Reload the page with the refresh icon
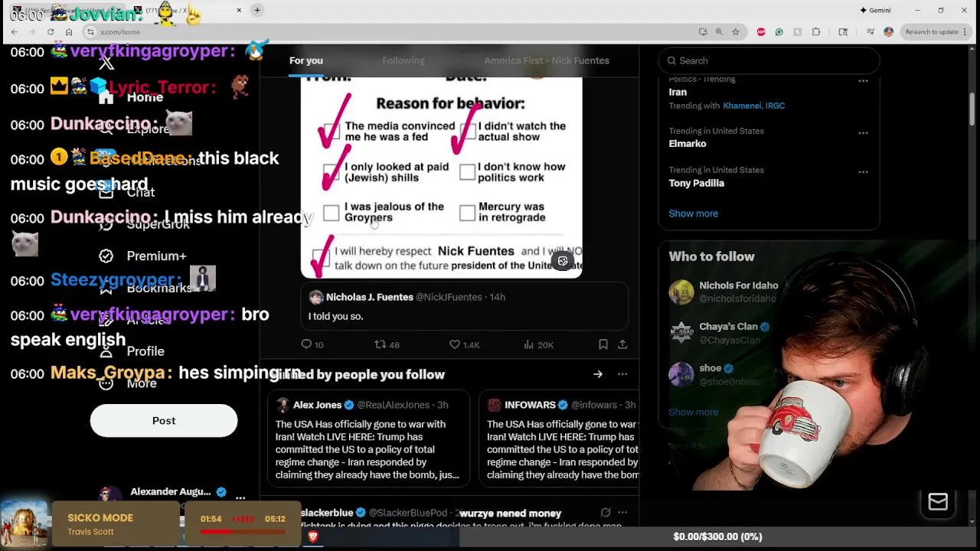Image resolution: width=980 pixels, height=551 pixels. 51,31
